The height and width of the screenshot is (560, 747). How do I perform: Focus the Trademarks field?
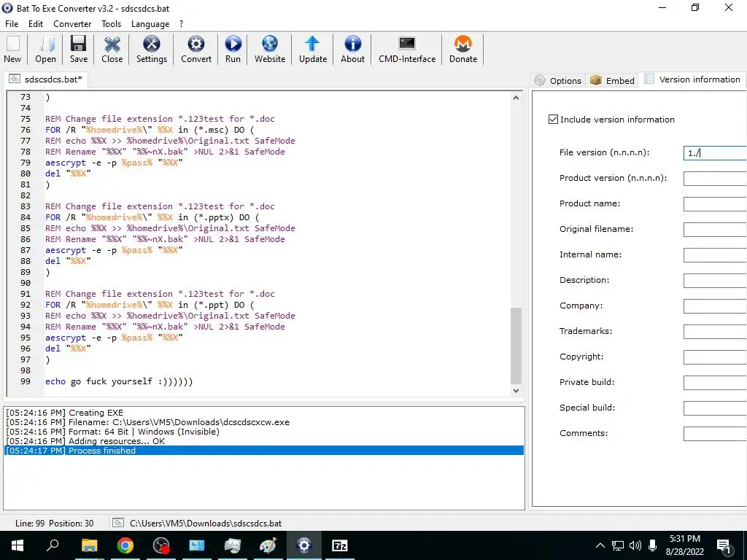[x=715, y=332]
